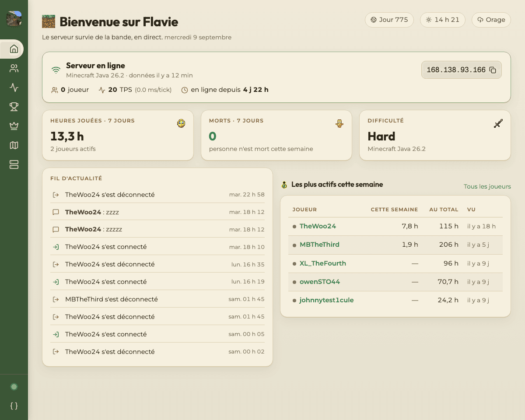
Task: Open the Tous les joueurs link
Action: click(487, 186)
